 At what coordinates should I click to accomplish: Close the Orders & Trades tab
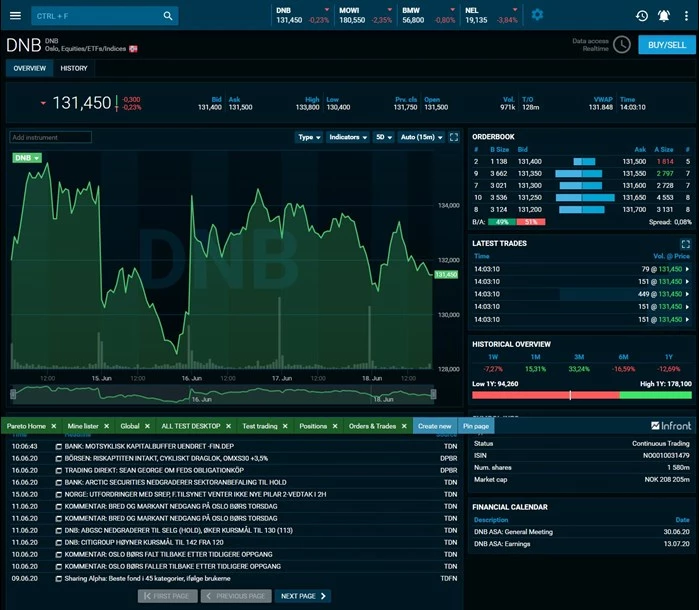(x=404, y=426)
